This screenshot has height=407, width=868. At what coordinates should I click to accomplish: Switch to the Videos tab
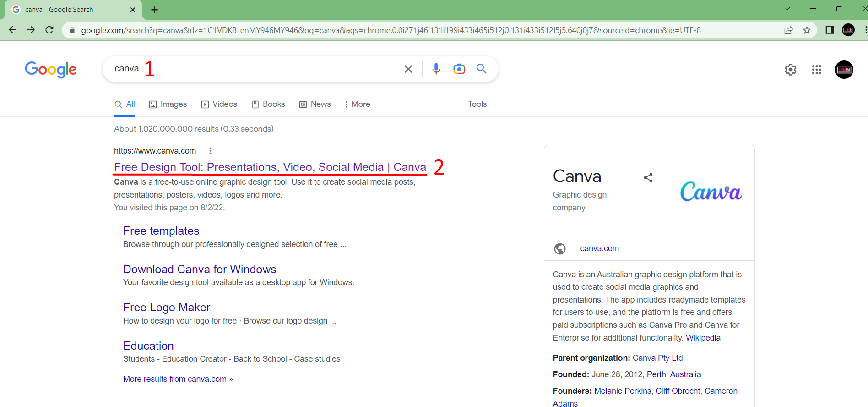(x=219, y=104)
